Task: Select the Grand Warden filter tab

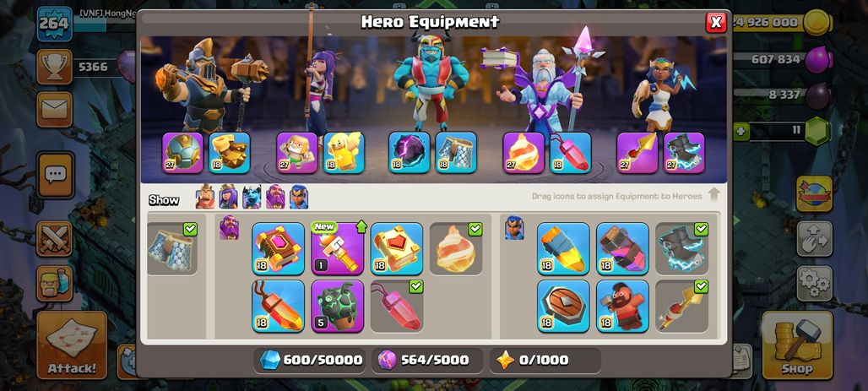Action: point(275,197)
